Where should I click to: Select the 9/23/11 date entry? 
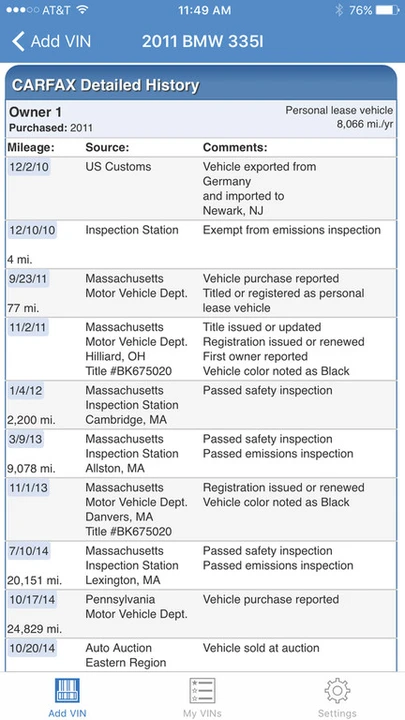(x=28, y=279)
